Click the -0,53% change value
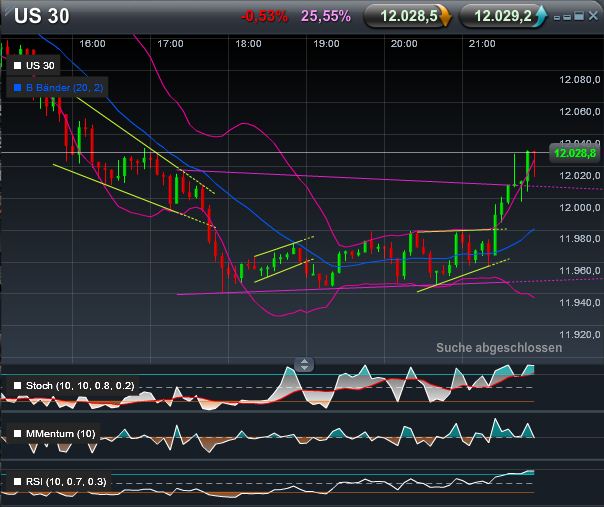This screenshot has width=604, height=507. click(264, 17)
